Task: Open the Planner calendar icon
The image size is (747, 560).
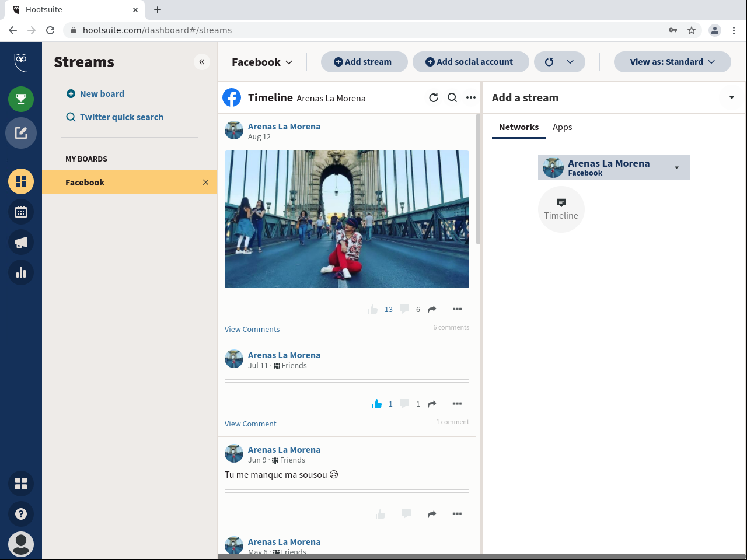Action: pos(21,212)
